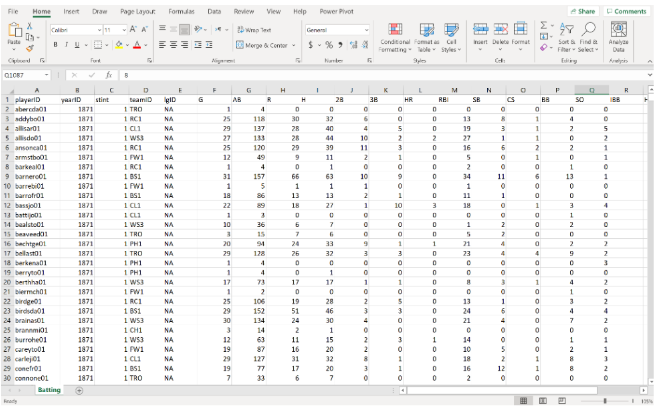Screen dimensions: 665x407
Task: Click the Copy icon
Action: 30,37
